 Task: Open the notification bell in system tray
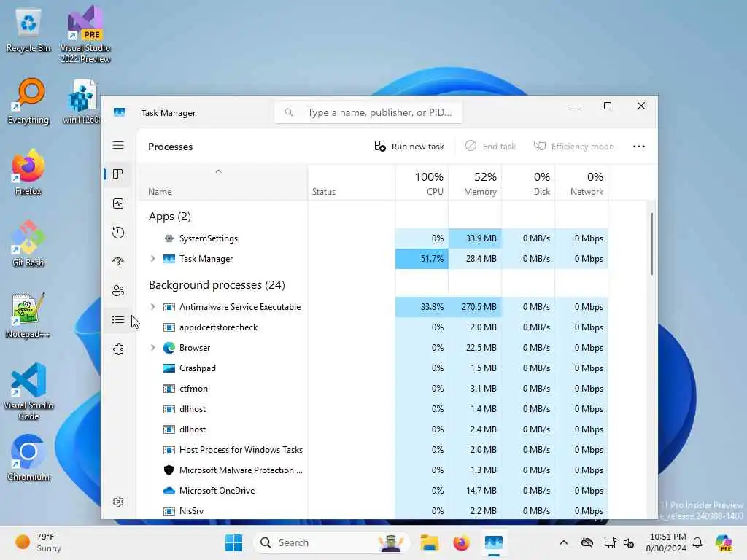[697, 542]
